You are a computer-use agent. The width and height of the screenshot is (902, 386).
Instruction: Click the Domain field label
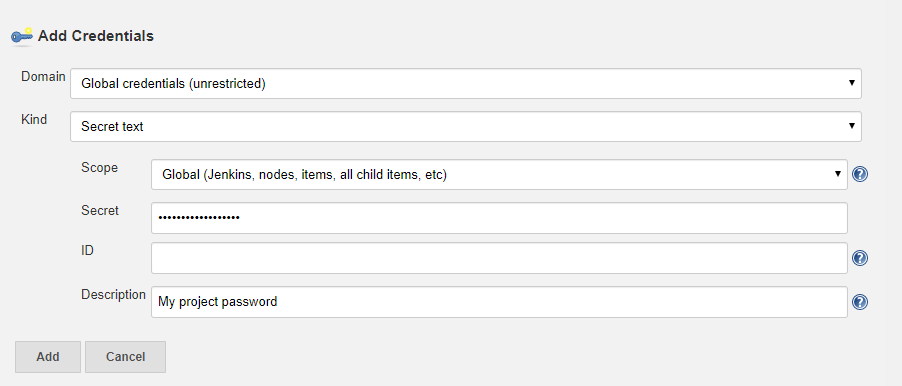click(x=43, y=77)
